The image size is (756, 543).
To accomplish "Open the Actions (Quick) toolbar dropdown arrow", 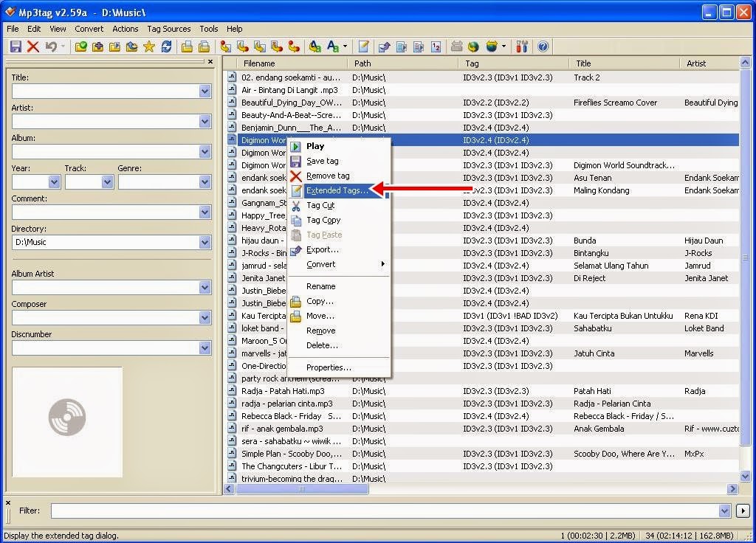I will (x=346, y=46).
